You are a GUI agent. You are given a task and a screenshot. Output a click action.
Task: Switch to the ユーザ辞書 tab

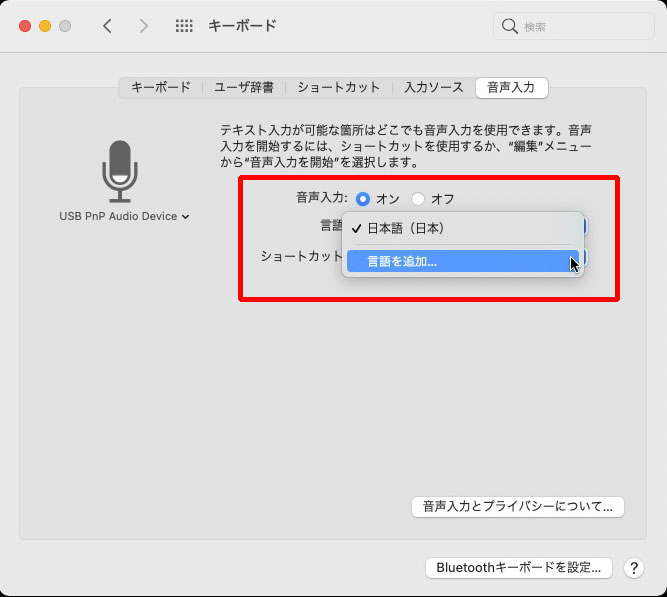coord(244,87)
